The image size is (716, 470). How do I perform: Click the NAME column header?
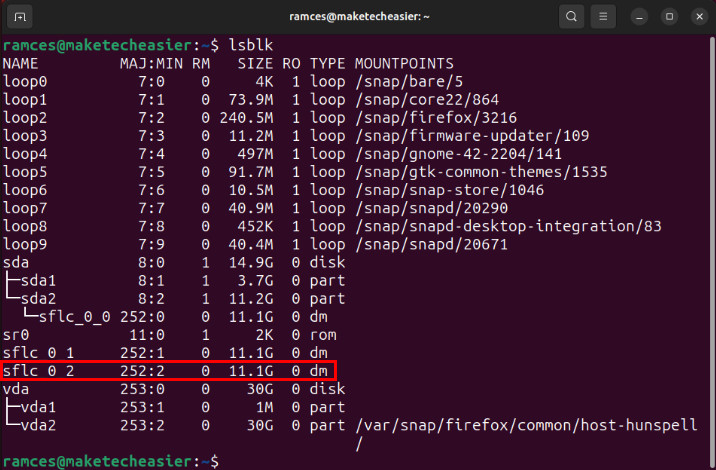pyautogui.click(x=21, y=63)
